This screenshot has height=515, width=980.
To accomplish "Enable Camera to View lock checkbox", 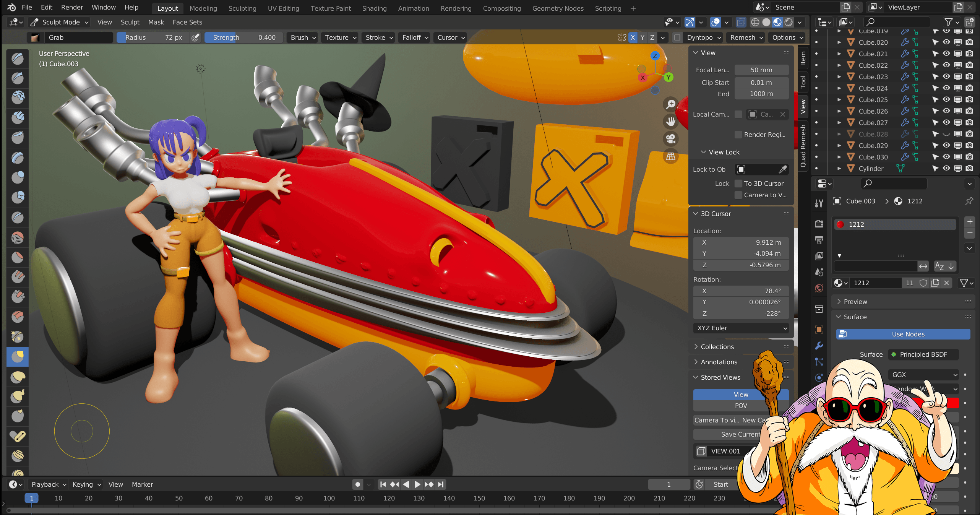I will (x=738, y=195).
